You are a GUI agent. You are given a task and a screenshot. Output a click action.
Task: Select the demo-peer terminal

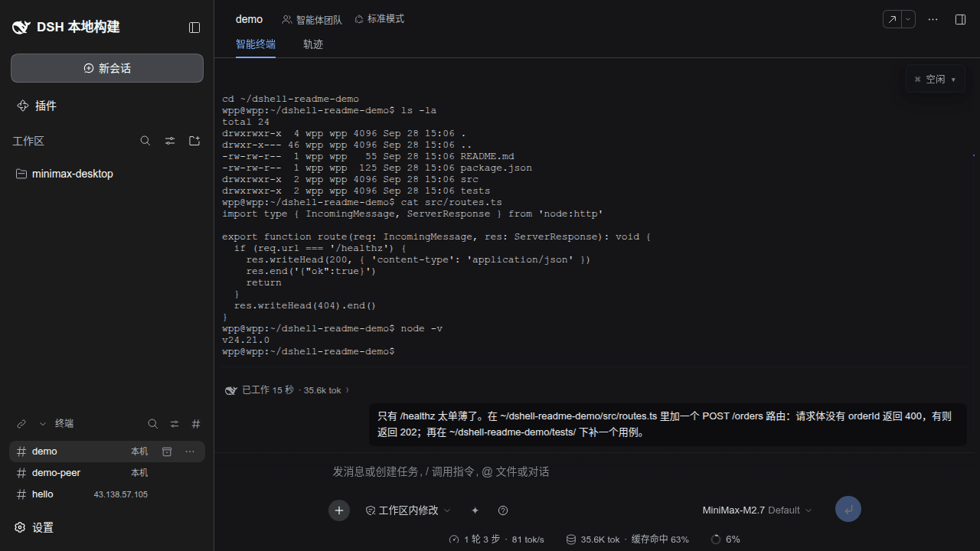click(x=107, y=473)
